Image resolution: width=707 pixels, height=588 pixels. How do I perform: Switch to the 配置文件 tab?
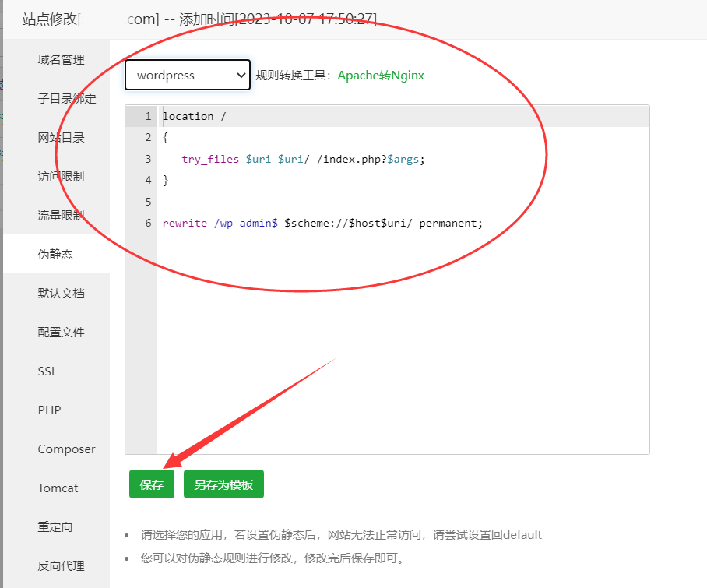61,333
